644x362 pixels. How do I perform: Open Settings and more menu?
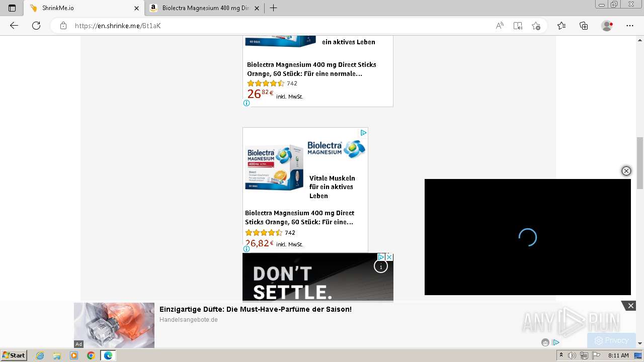coord(630,26)
